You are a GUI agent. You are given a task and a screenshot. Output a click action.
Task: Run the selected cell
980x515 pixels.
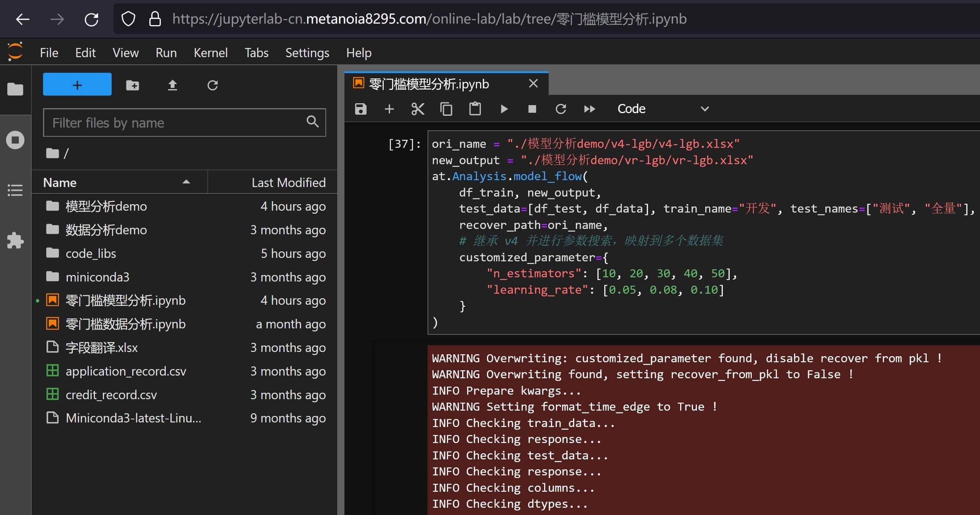(x=504, y=109)
